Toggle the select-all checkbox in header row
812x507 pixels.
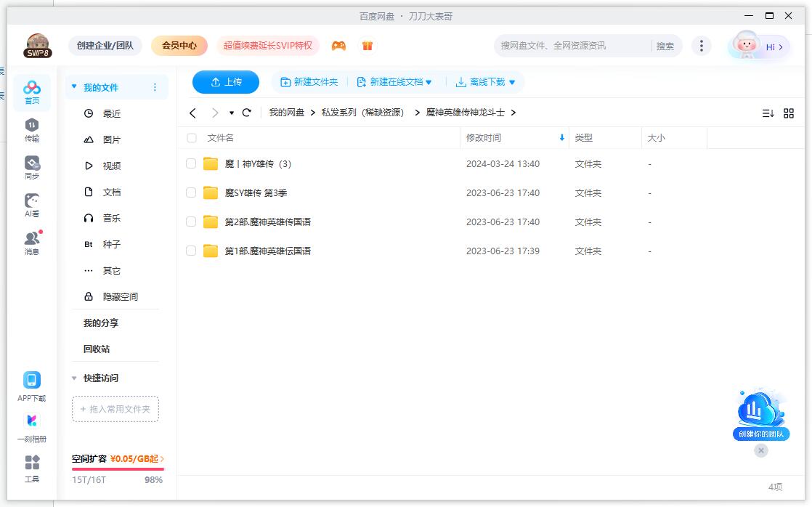click(x=192, y=138)
